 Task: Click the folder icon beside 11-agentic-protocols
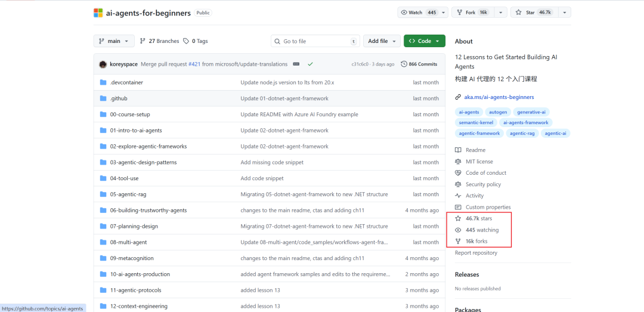click(x=103, y=290)
